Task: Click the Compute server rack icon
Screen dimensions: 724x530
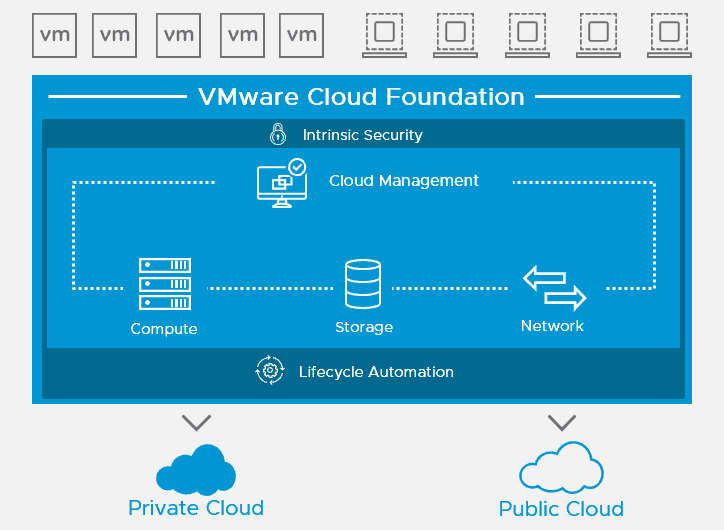Action: click(x=165, y=284)
